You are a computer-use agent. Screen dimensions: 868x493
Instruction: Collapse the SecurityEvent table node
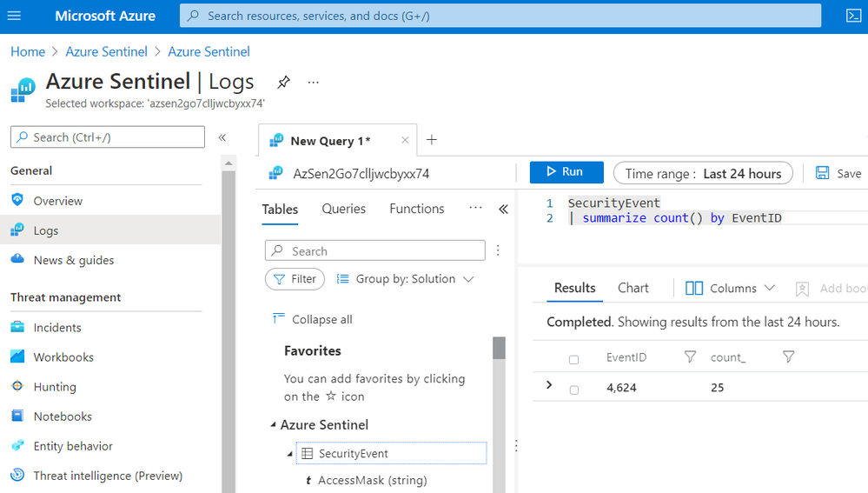289,454
